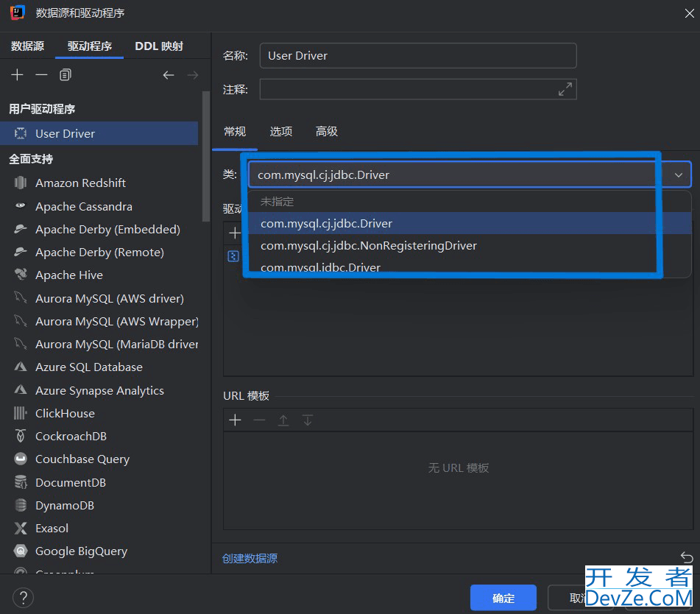The image size is (700, 614).
Task: Switch to the 高级 settings tab
Action: coord(326,131)
